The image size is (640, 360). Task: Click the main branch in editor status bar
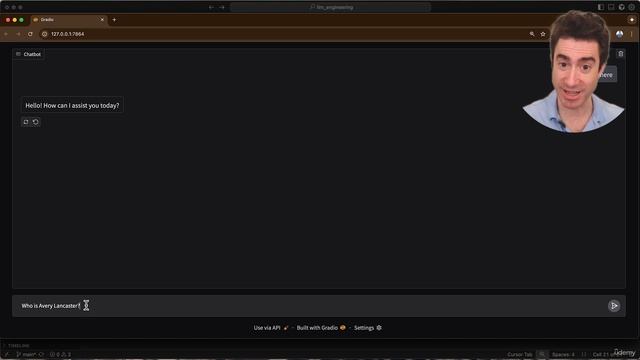(x=26, y=354)
